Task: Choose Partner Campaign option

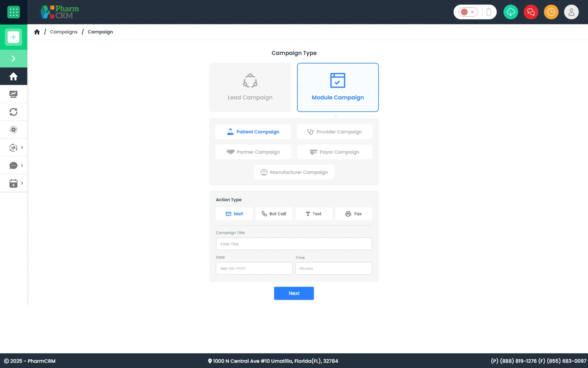Action: click(x=253, y=152)
